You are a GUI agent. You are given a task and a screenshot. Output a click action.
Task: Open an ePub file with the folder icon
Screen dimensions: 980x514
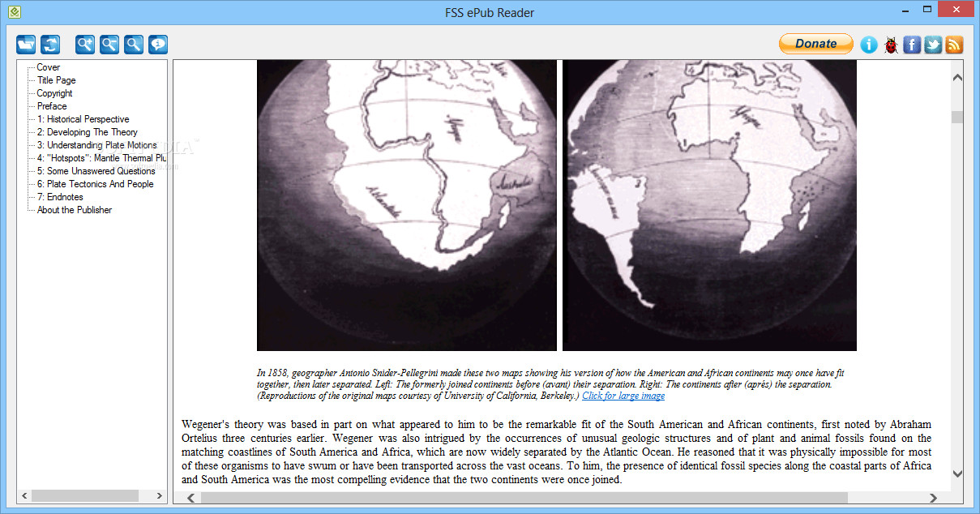point(26,45)
